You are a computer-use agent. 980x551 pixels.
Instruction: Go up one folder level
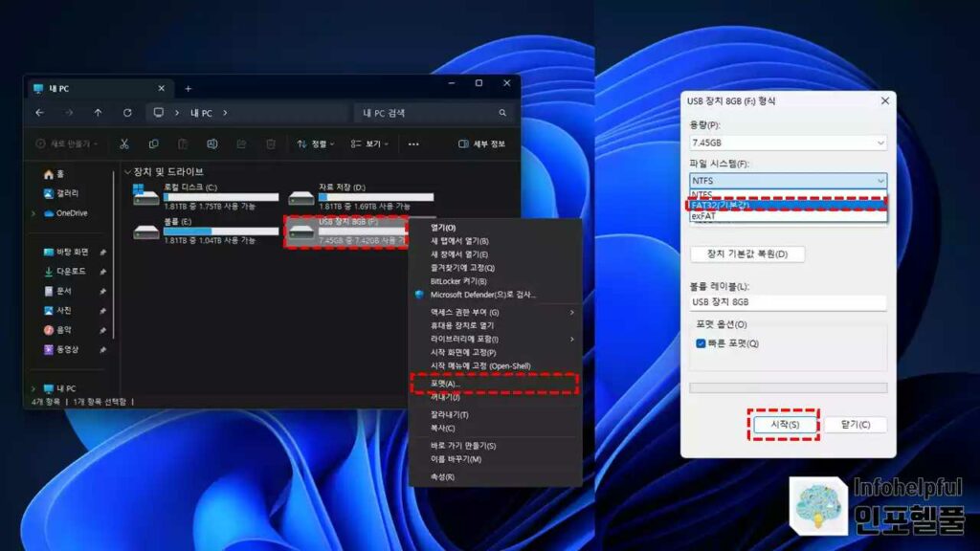point(99,113)
